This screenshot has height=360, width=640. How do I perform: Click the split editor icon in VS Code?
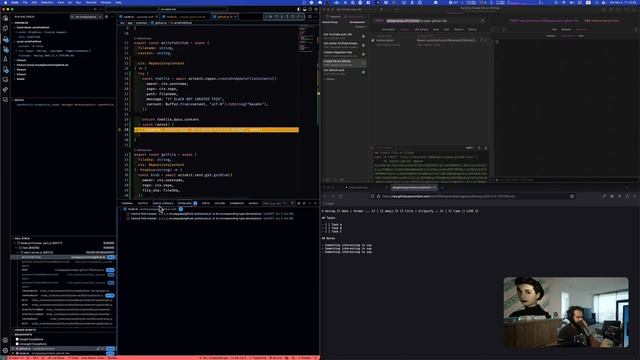coord(310,17)
